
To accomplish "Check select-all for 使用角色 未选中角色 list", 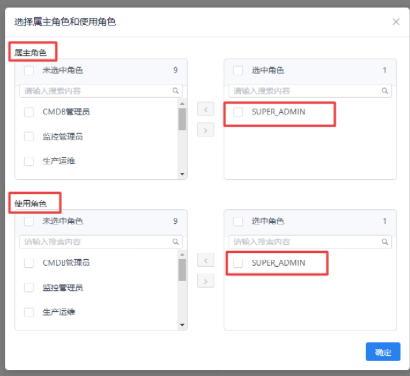I will pyautogui.click(x=29, y=221).
